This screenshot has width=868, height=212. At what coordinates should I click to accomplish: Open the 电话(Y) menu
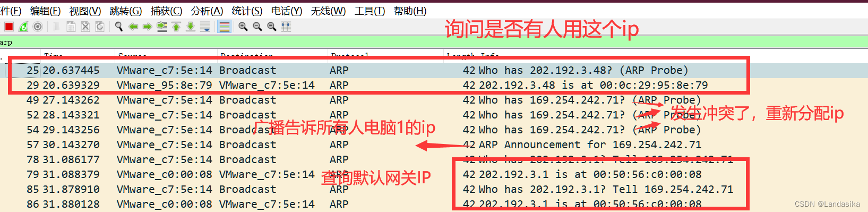pyautogui.click(x=287, y=11)
